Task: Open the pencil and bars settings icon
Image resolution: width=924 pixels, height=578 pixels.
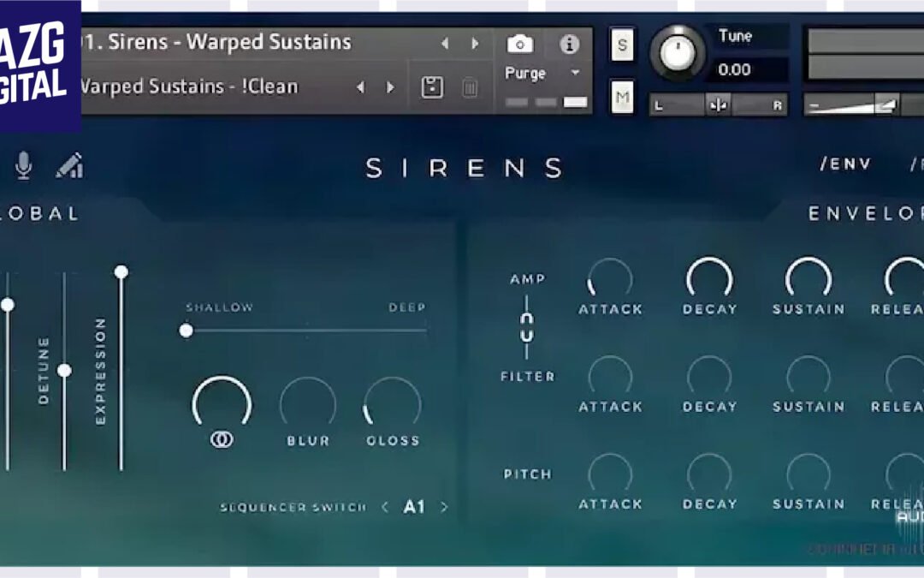Action: pos(69,165)
